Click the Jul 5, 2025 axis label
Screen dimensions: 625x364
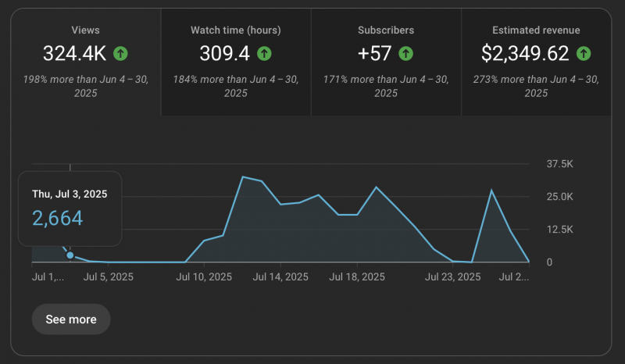(108, 277)
